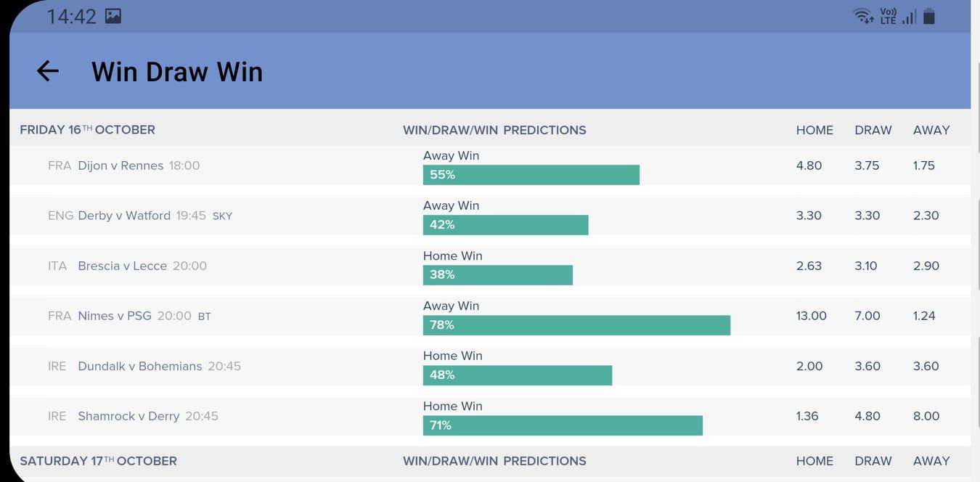Screen dimensions: 980x482
Task: Tap the image notification icon in status bar
Action: coord(113,16)
